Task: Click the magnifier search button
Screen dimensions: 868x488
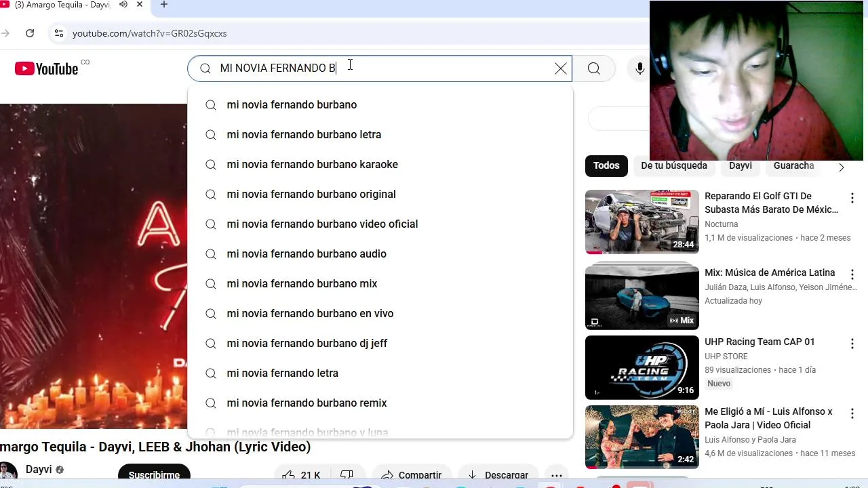Action: click(594, 68)
